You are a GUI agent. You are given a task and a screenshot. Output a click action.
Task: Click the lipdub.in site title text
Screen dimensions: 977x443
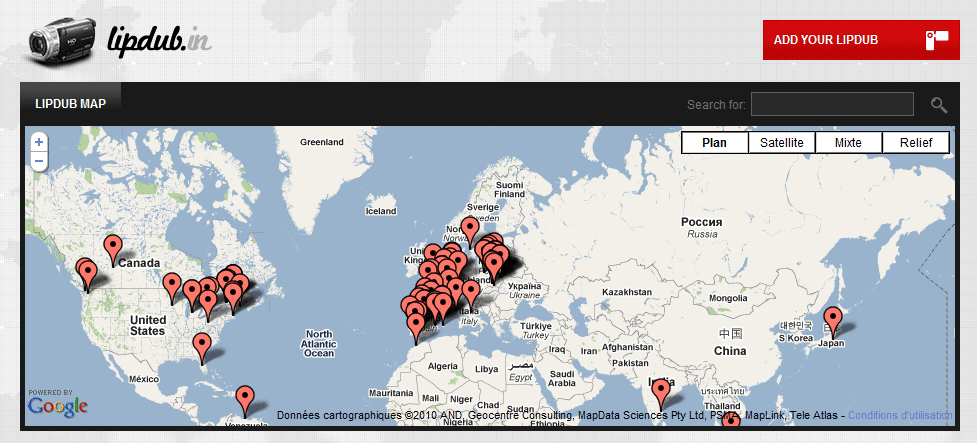coord(159,41)
